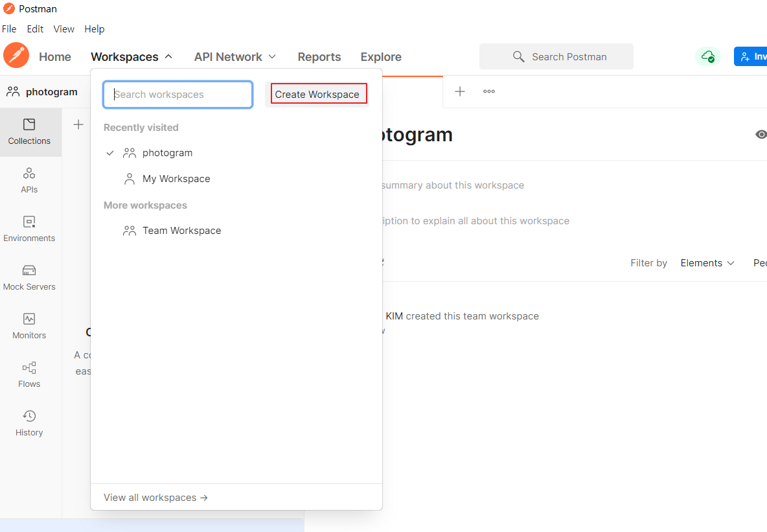Click the workspace summary placeholder text
The image size is (767, 532).
click(452, 185)
